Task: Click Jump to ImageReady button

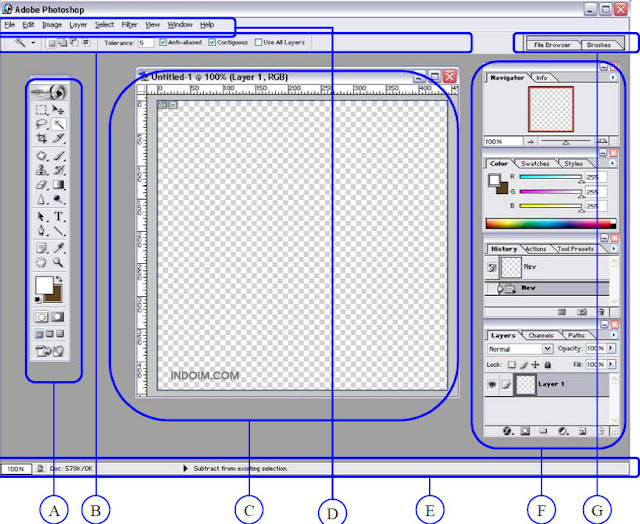Action: click(49, 351)
